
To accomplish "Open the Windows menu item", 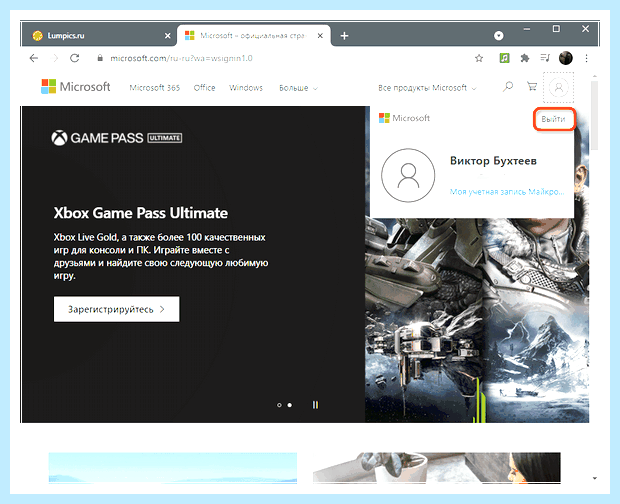I will tap(246, 88).
